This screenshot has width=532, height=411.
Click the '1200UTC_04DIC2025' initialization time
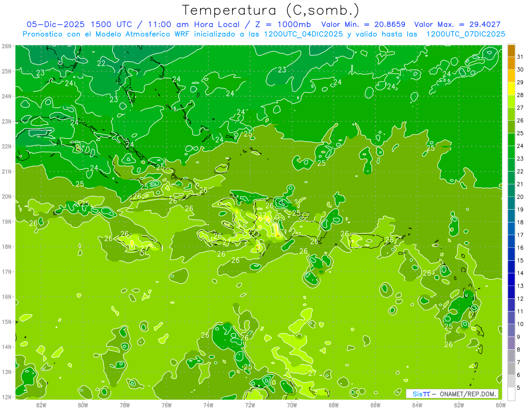coord(303,34)
